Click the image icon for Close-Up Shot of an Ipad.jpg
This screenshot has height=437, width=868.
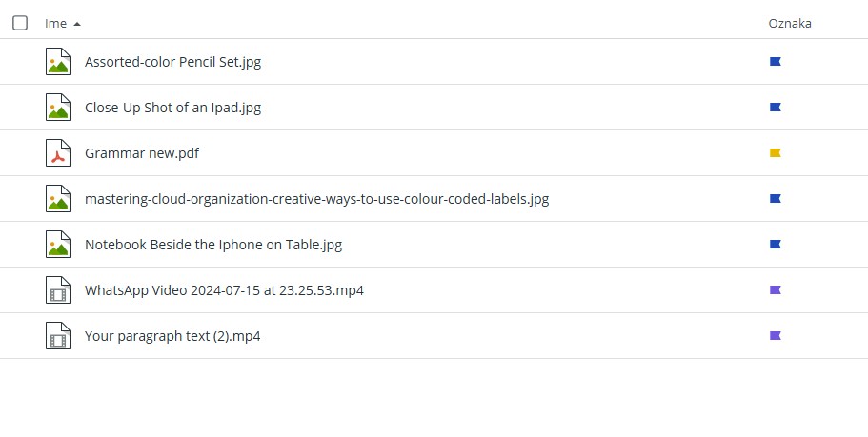(57, 108)
